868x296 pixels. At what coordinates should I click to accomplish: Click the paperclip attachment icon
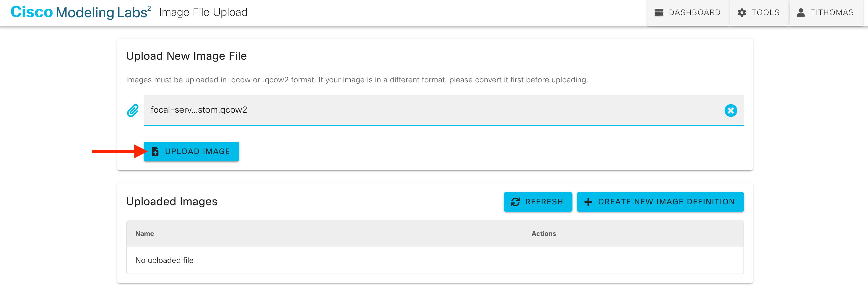click(x=133, y=111)
